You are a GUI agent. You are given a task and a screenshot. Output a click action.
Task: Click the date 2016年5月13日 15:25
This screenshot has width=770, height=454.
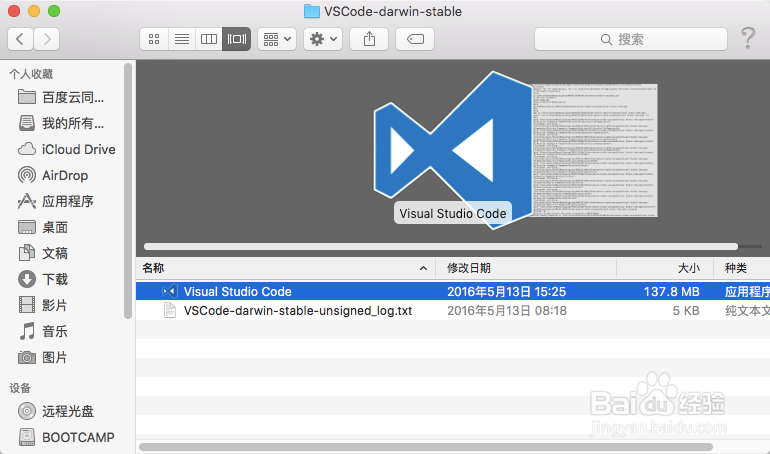(506, 292)
